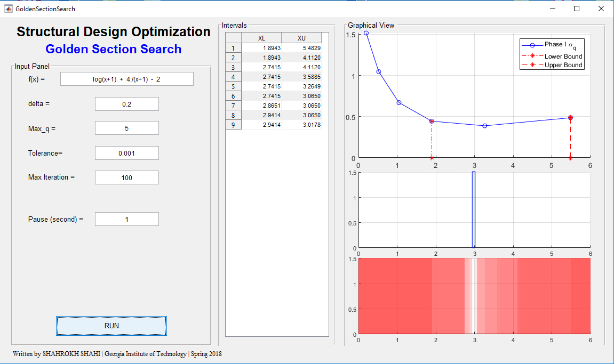This screenshot has height=364, width=614.
Task: Select the XU column header
Action: pos(301,38)
